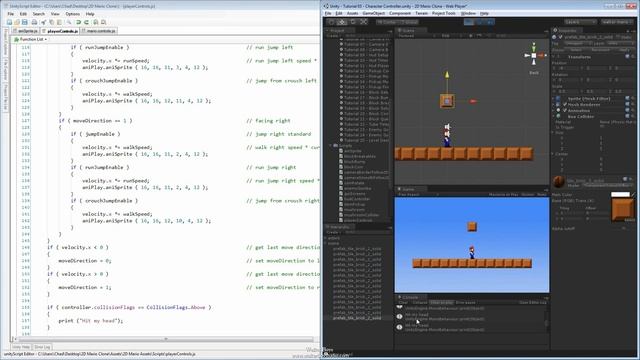Viewport: 640px width, 360px height.
Task: Click Open Editor Log in Console
Action: pyautogui.click(x=532, y=303)
